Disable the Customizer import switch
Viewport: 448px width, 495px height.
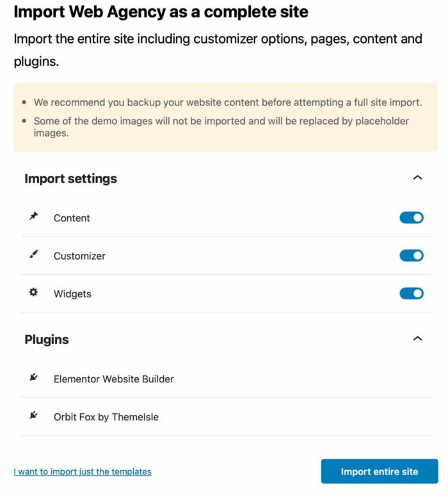point(412,256)
